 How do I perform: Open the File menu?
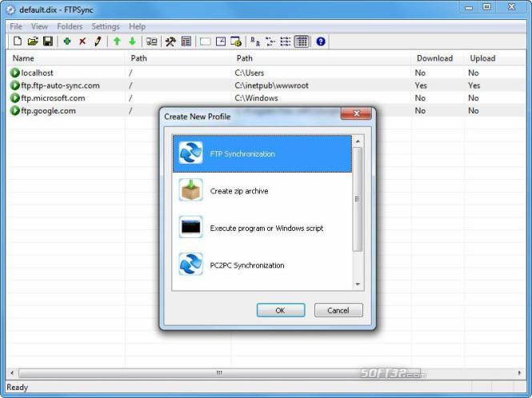(x=16, y=26)
